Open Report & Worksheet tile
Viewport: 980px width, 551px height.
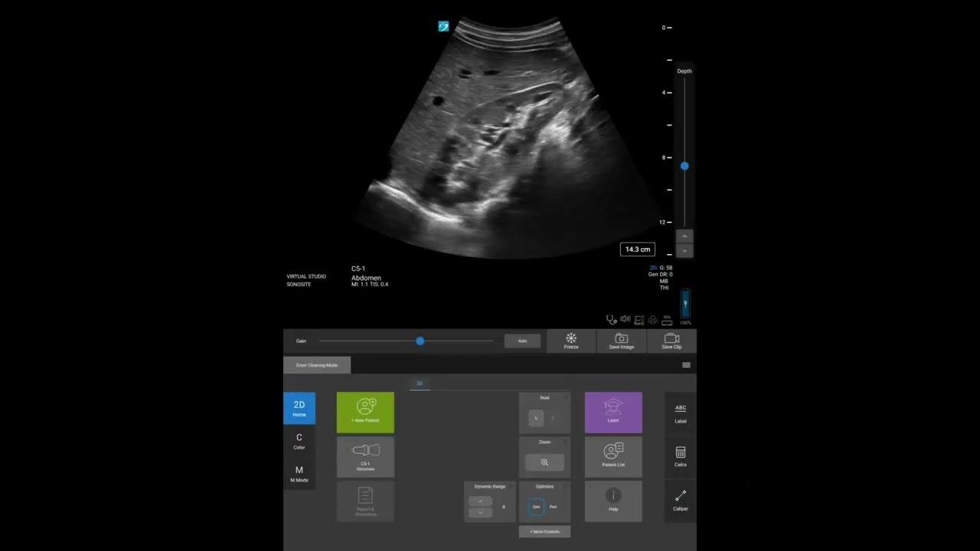(x=365, y=501)
